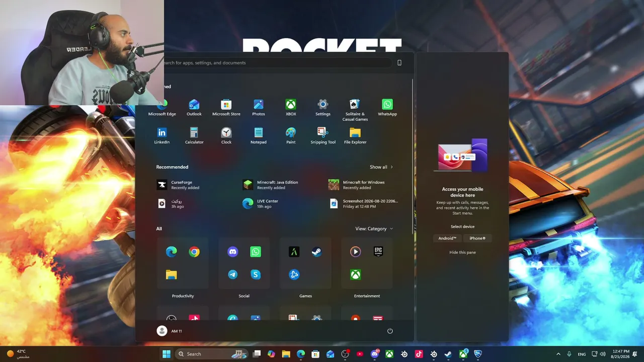Launch Steam in the Games folder

316,252
